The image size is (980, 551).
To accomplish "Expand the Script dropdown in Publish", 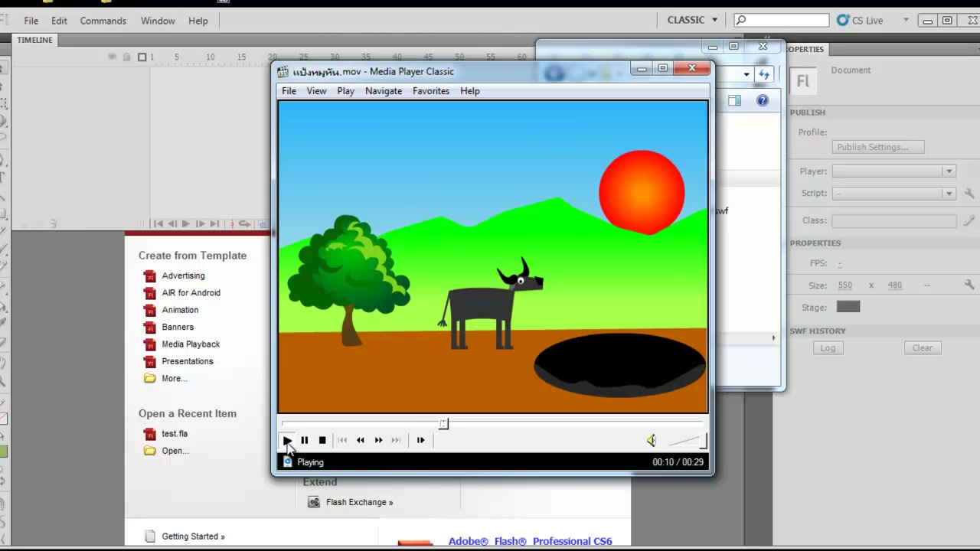I will [893, 194].
